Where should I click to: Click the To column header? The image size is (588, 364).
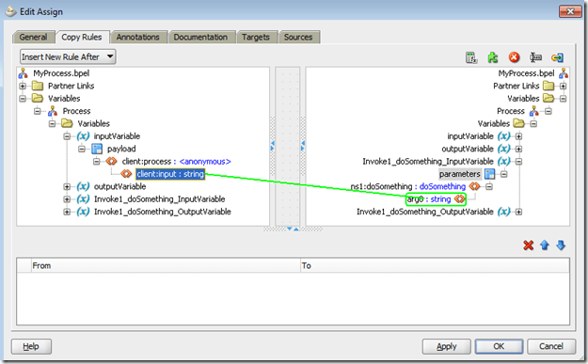pos(435,266)
